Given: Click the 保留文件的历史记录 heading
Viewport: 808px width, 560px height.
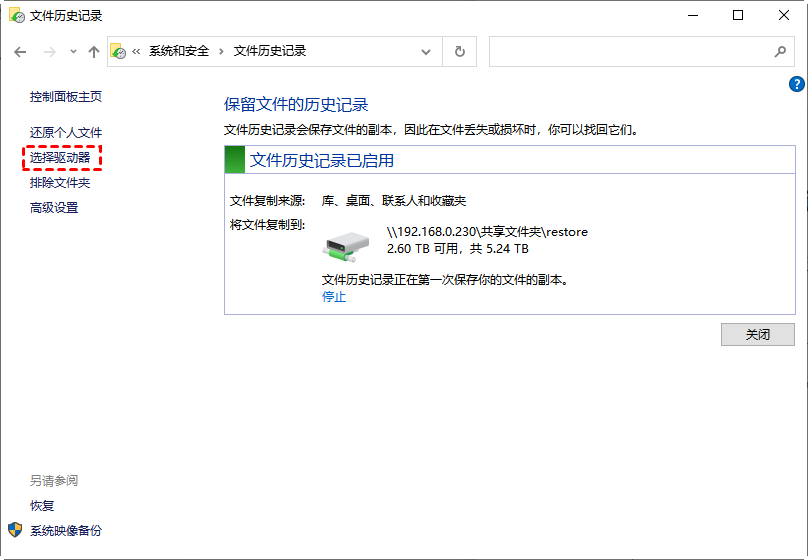Looking at the screenshot, I should (296, 105).
